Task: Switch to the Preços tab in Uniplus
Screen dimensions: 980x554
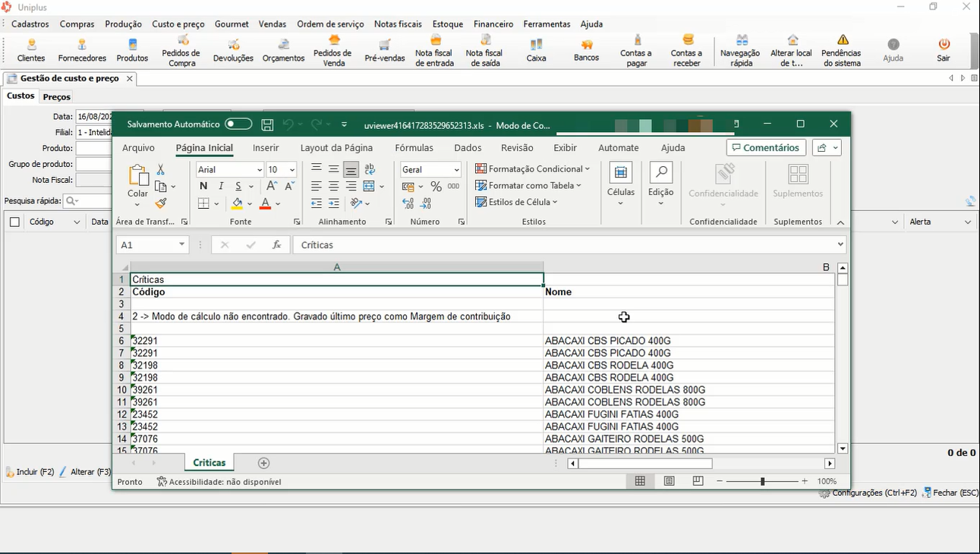Action: click(57, 96)
